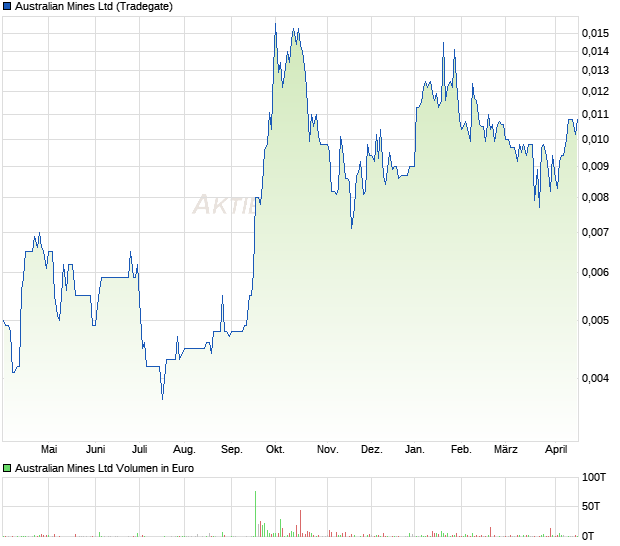Click the blue Australian Mines Ltd legend swatch
Viewport: 620px width, 546px height.
[7, 7]
